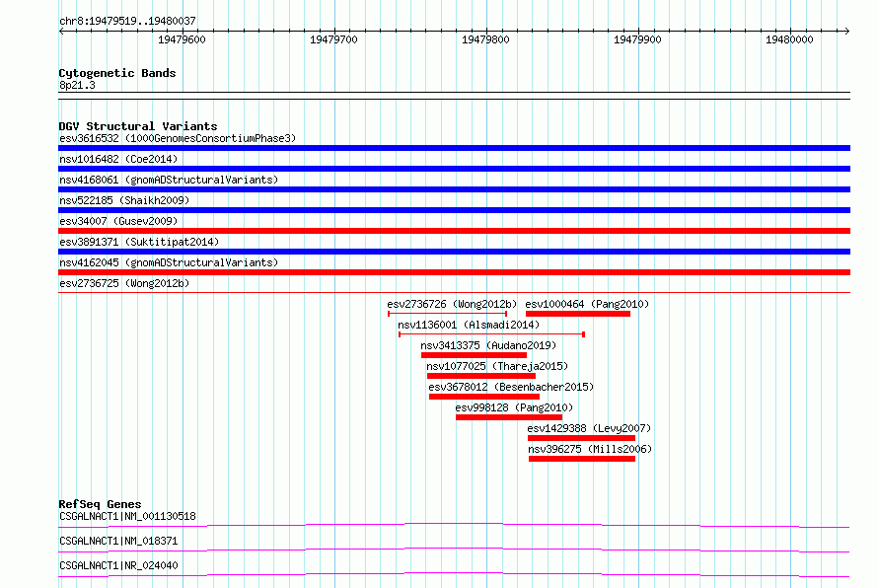
Task: Select the red bar under esv1429388
Action: click(581, 438)
